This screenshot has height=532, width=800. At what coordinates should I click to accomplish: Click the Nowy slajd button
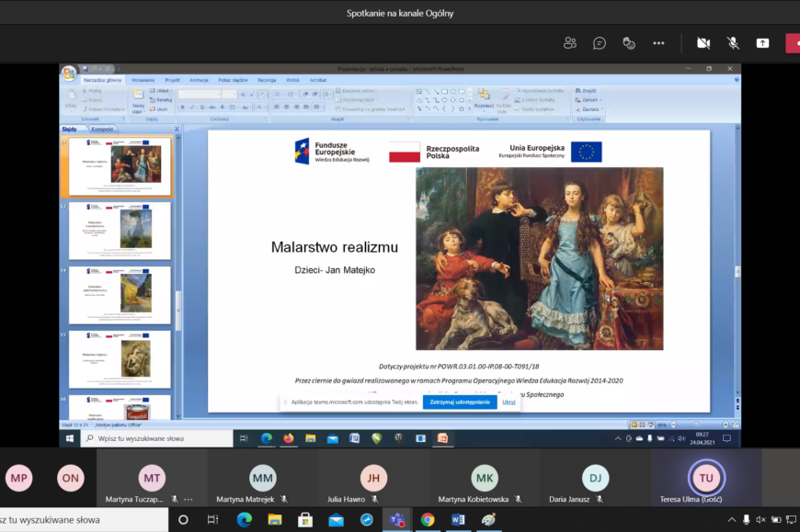138,101
